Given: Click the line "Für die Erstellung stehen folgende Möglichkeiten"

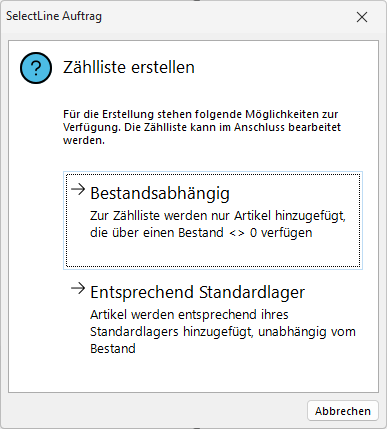Looking at the screenshot, I should pos(201,114).
